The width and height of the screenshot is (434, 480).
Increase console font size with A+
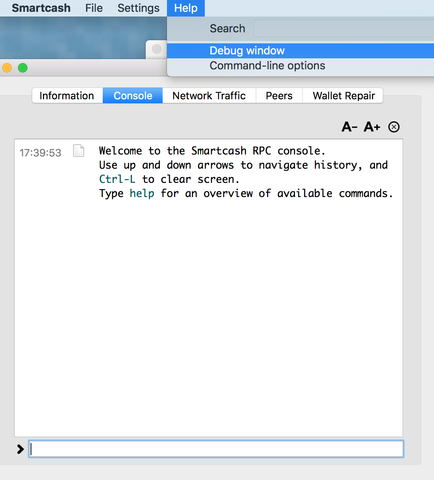coord(372,127)
